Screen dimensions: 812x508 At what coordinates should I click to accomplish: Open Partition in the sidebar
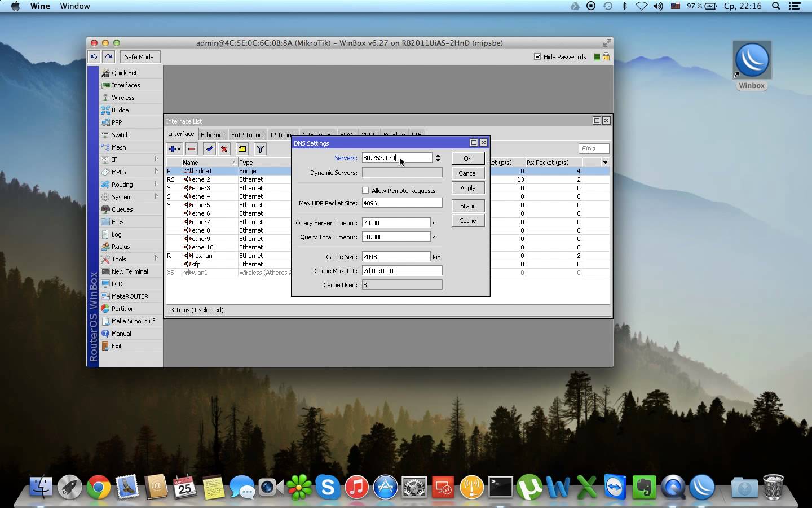[123, 309]
